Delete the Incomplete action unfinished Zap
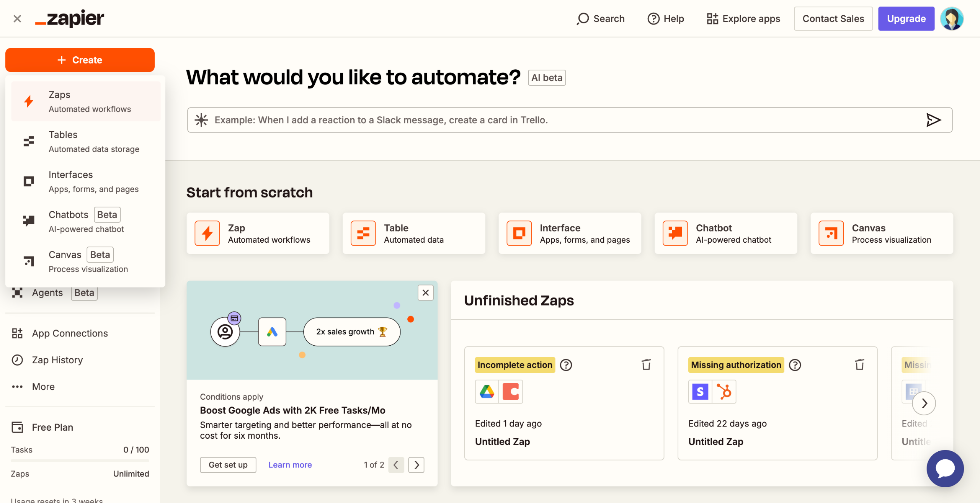Screen dimensions: 980x503 pyautogui.click(x=646, y=365)
